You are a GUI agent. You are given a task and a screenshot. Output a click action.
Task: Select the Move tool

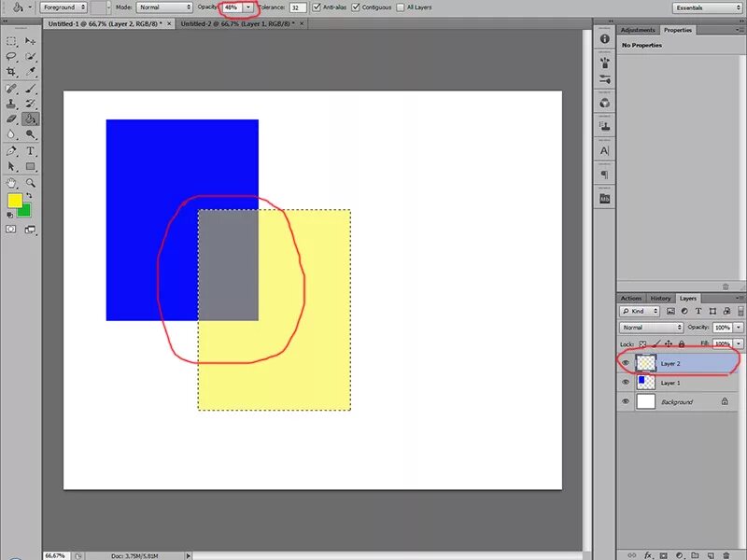31,41
